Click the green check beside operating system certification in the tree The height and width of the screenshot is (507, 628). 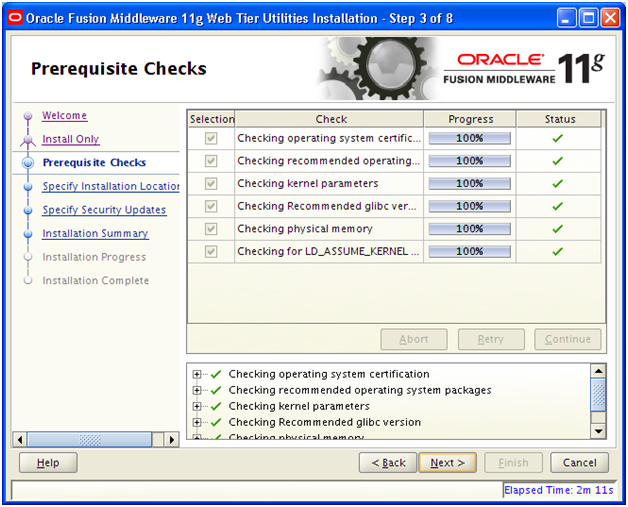[x=216, y=374]
